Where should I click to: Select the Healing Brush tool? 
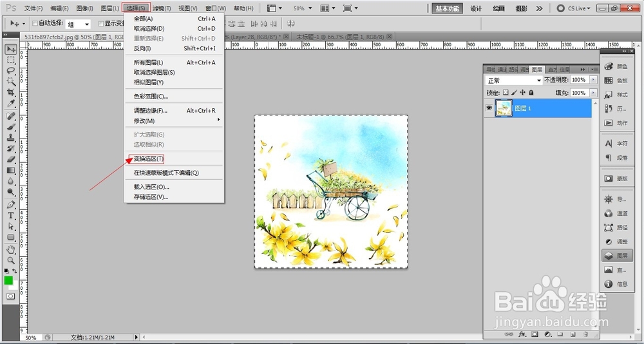pyautogui.click(x=11, y=116)
